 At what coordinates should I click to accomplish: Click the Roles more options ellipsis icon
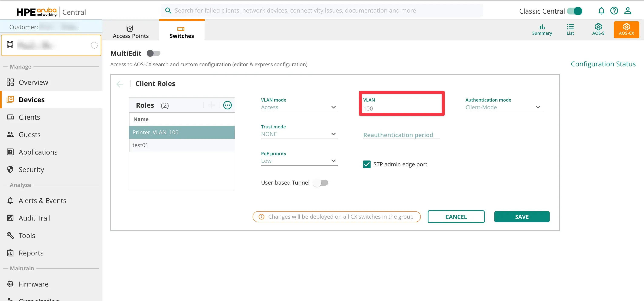227,105
